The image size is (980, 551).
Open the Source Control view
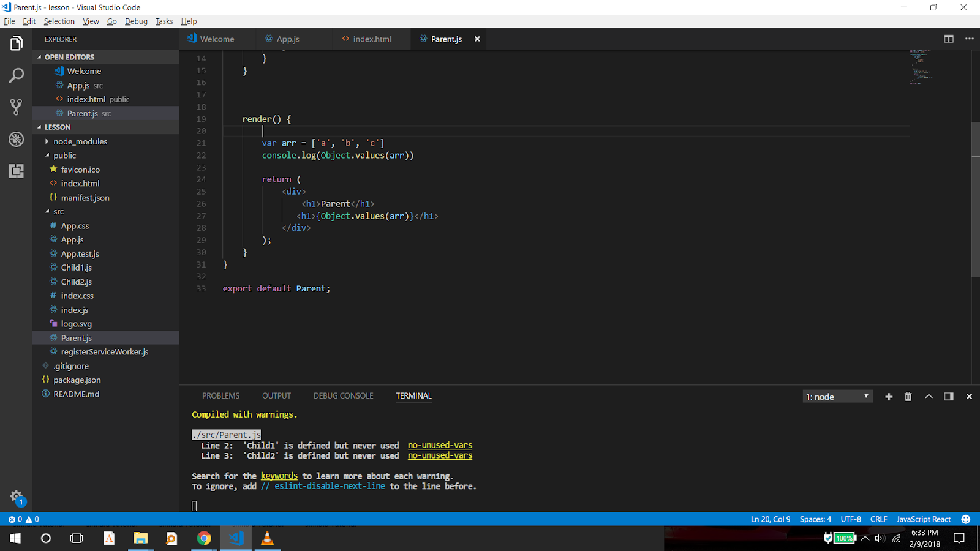(x=16, y=107)
